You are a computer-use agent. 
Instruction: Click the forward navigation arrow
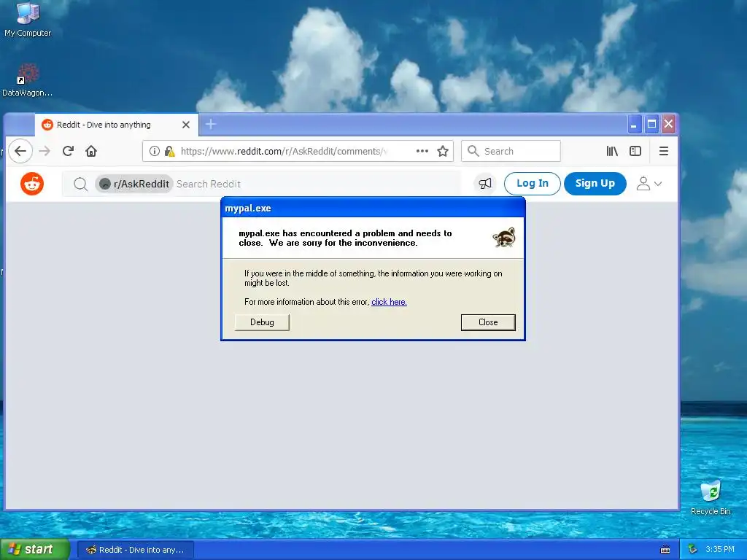point(44,151)
